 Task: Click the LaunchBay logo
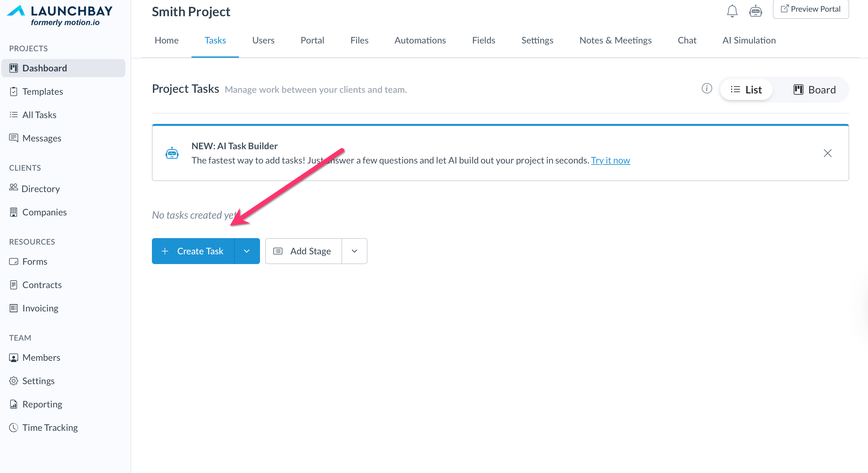(60, 15)
